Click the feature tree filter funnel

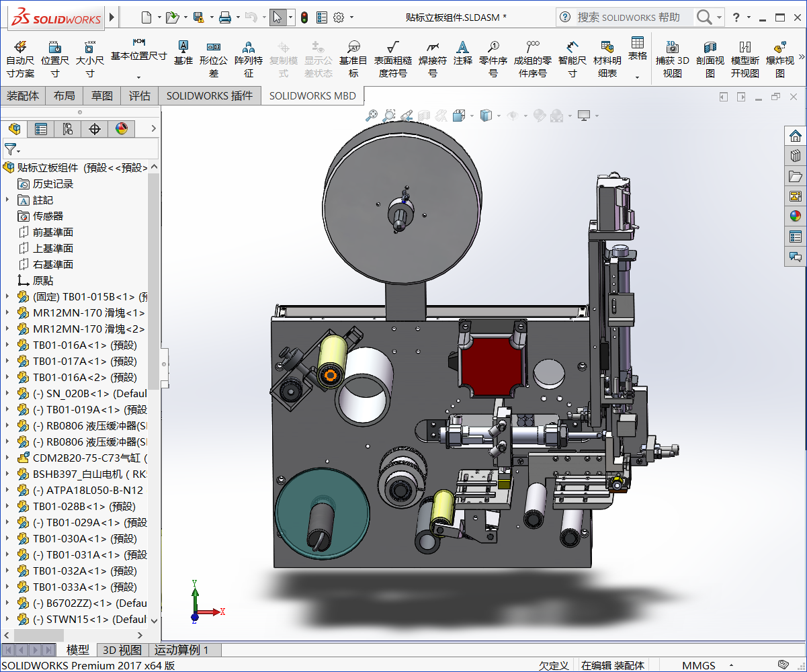(x=10, y=149)
